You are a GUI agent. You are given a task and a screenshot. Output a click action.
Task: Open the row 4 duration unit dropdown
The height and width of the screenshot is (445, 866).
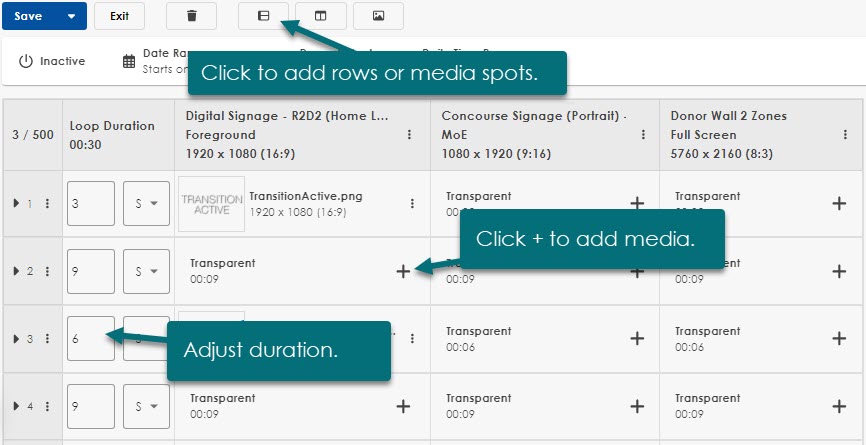(x=145, y=407)
